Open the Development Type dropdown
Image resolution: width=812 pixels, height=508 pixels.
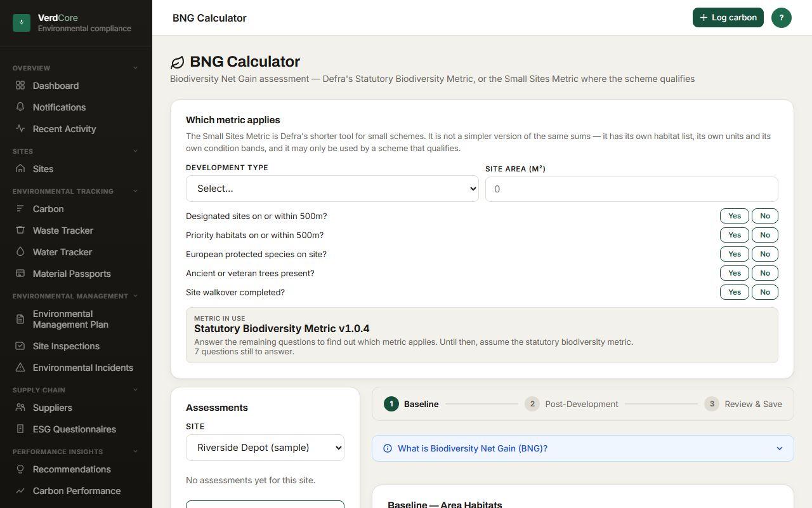point(332,189)
